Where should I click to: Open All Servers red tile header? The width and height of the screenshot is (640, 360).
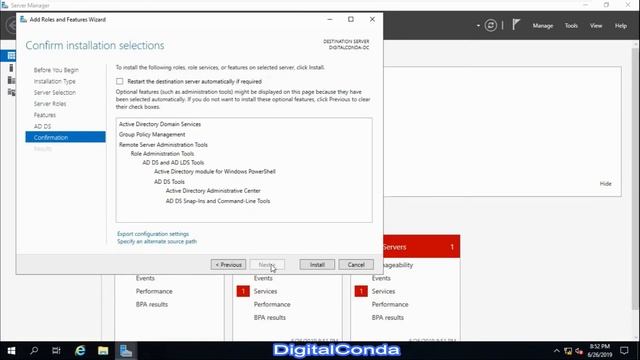coord(422,247)
